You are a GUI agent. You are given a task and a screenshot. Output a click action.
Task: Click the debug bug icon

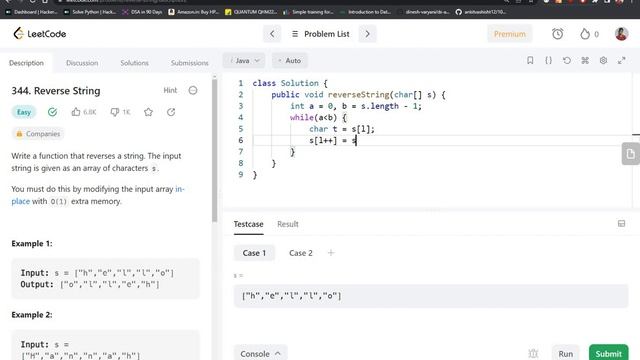533,353
